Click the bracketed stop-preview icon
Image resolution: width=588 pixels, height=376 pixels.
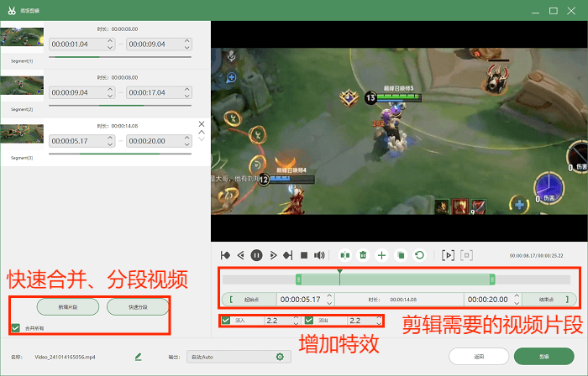point(466,255)
